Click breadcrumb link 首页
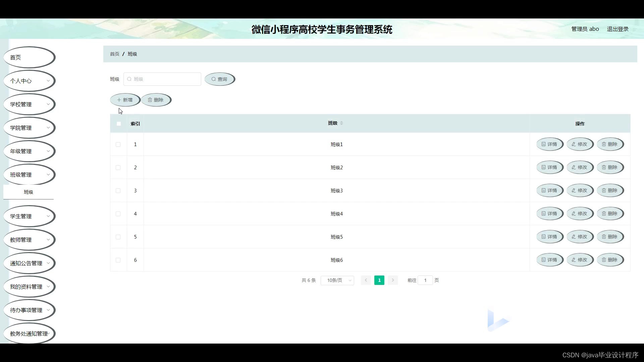The width and height of the screenshot is (644, 362). 114,54
